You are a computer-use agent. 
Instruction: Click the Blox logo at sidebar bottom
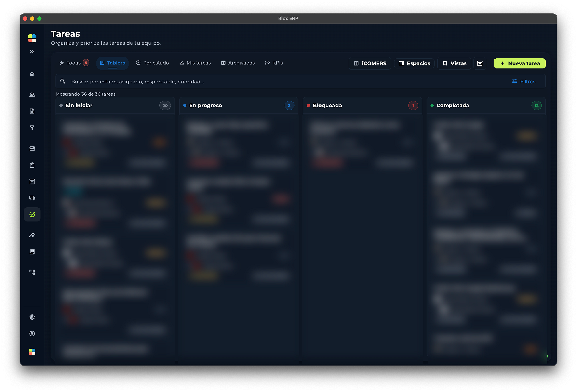[x=32, y=352]
